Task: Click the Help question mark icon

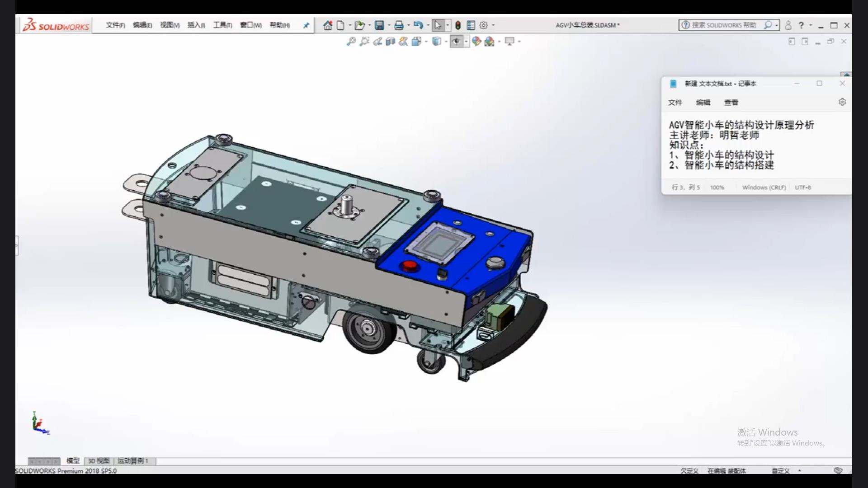Action: pos(801,25)
